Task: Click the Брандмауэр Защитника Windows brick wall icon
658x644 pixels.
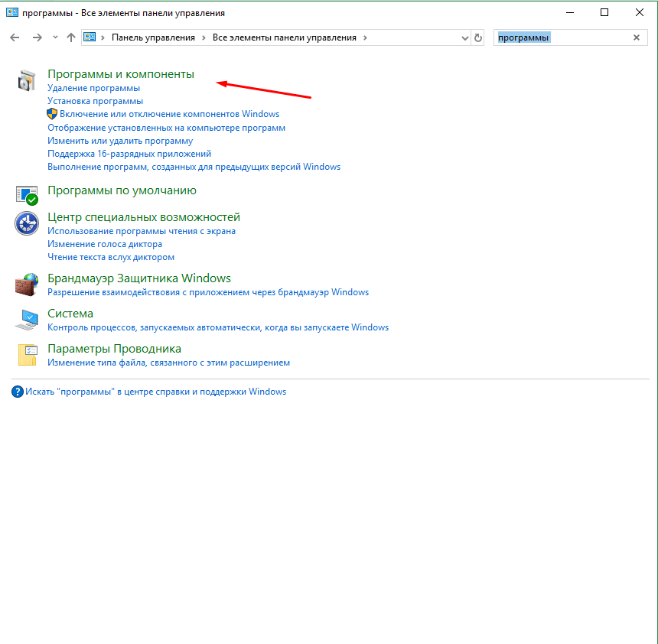Action: coord(27,285)
